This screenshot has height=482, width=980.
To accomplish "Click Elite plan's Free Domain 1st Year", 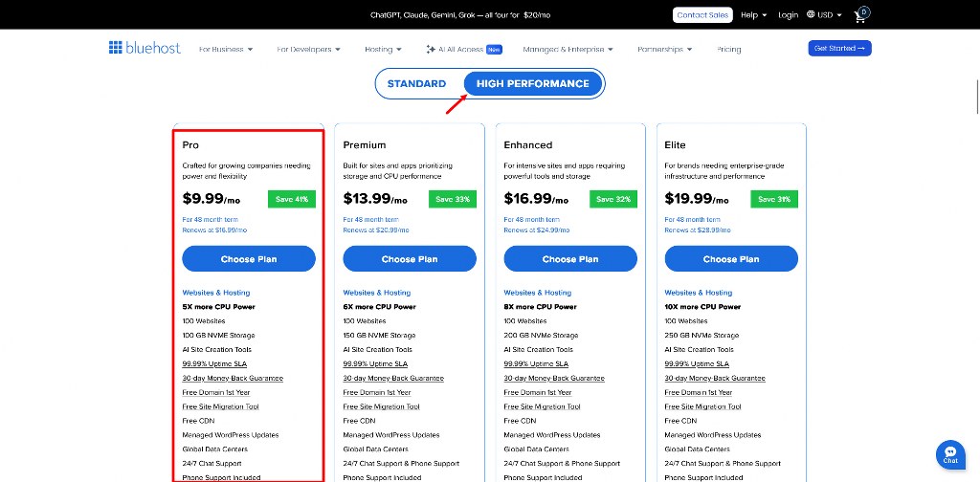I will pyautogui.click(x=699, y=392).
